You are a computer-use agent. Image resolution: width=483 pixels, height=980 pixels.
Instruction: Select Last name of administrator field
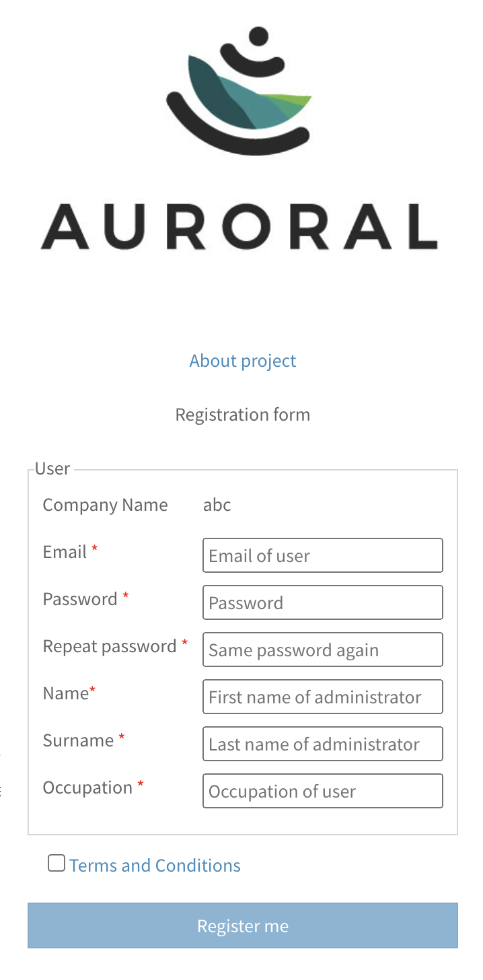tap(323, 744)
